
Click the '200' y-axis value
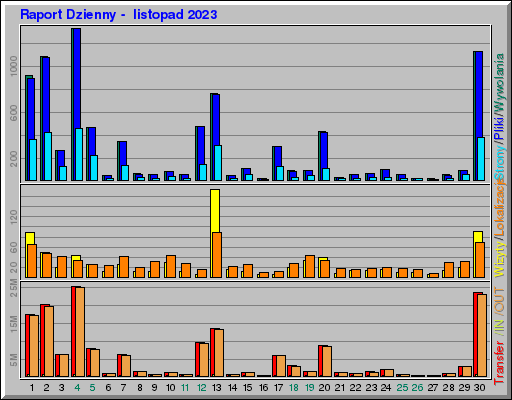(x=14, y=159)
